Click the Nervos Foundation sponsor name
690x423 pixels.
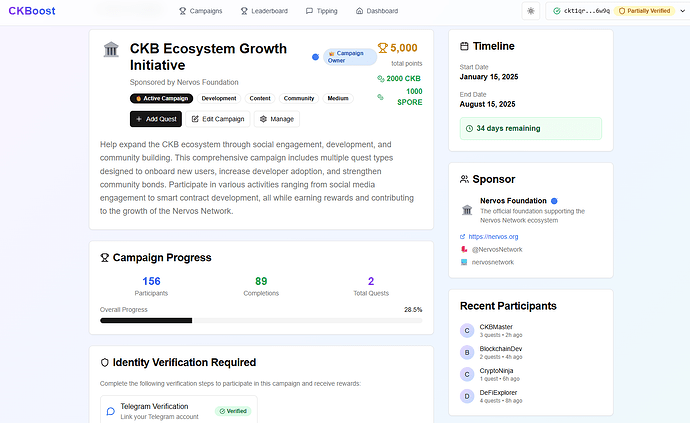coord(513,201)
